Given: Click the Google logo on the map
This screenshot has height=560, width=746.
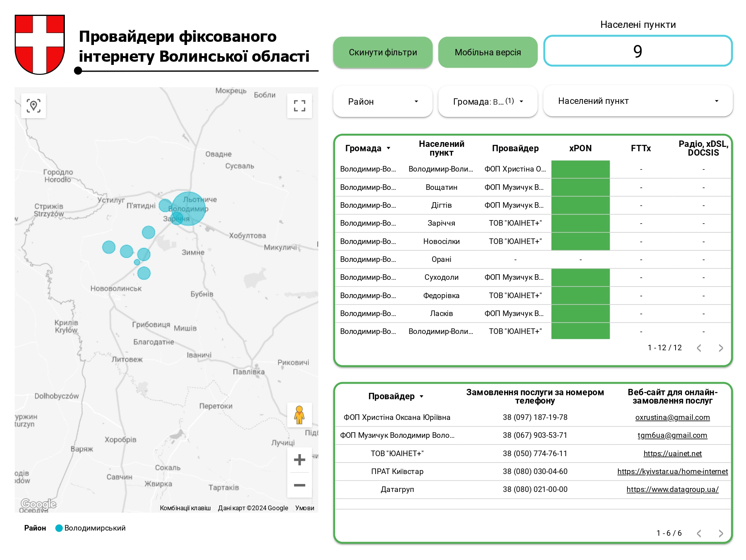Looking at the screenshot, I should 39,504.
